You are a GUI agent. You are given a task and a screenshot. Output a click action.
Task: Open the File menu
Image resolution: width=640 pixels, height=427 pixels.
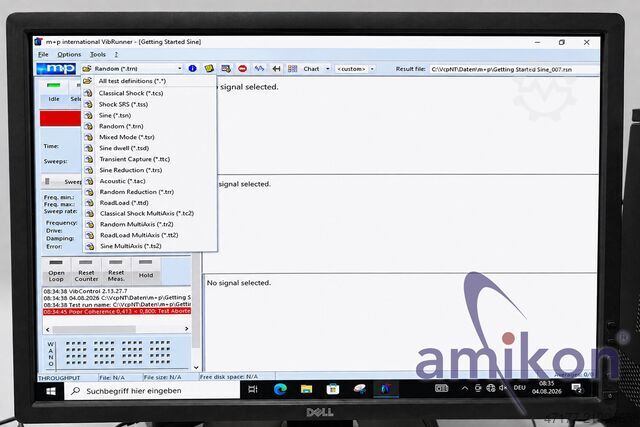43,54
